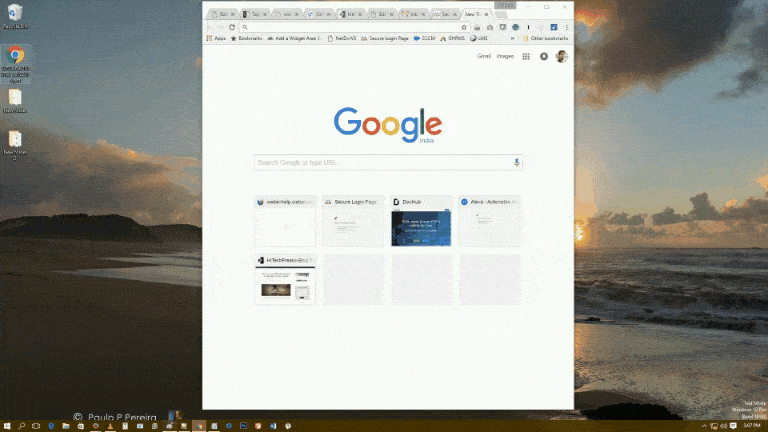Open VLC cone icon on the taskbar
The width and height of the screenshot is (768, 432).
(x=110, y=426)
